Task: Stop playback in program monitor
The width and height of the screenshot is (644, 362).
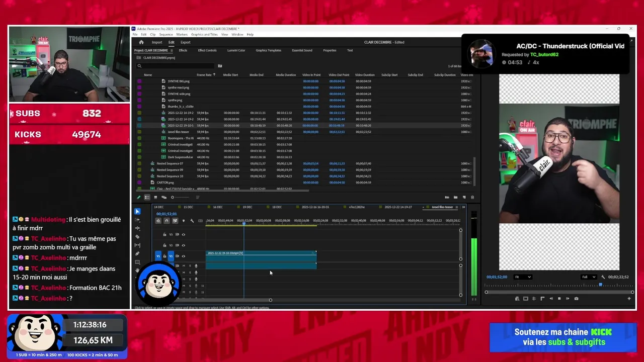Action: pos(559,299)
